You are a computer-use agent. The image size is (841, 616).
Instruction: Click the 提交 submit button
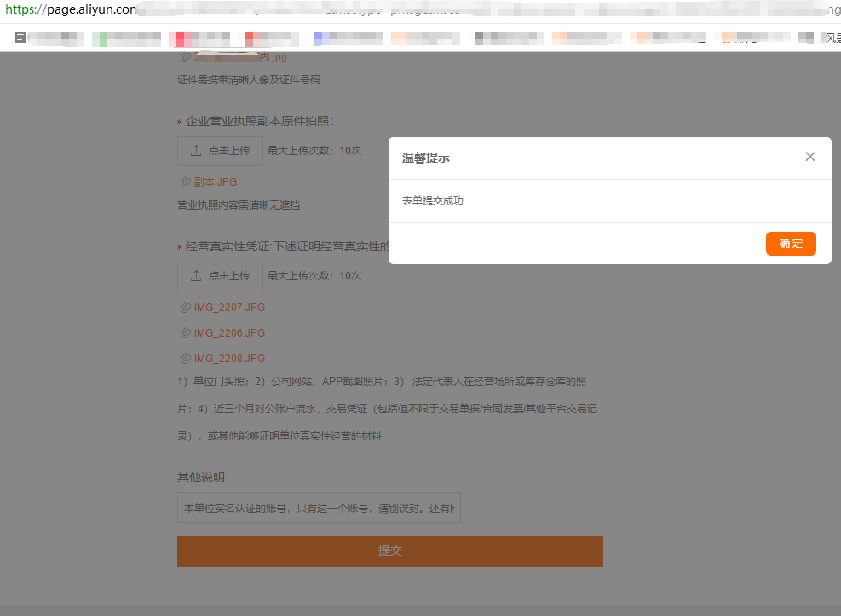pos(389,550)
